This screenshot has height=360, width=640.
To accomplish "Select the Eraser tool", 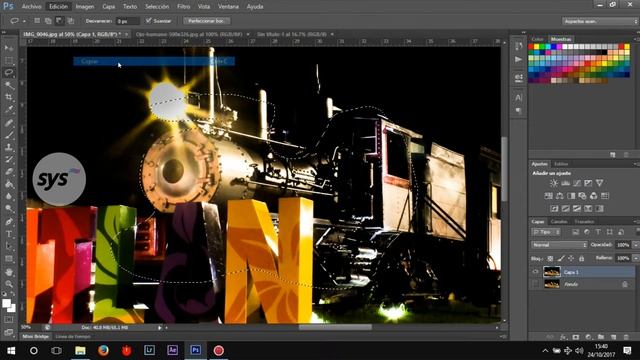I will coord(9,171).
